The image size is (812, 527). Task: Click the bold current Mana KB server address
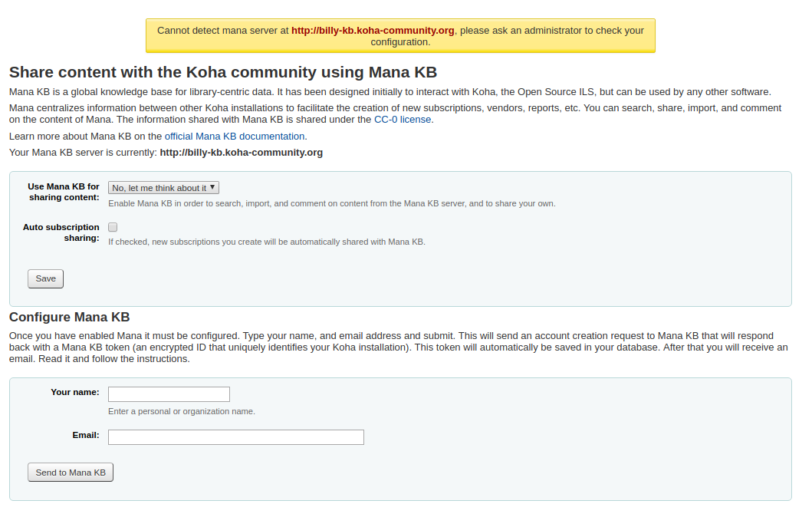(x=241, y=153)
